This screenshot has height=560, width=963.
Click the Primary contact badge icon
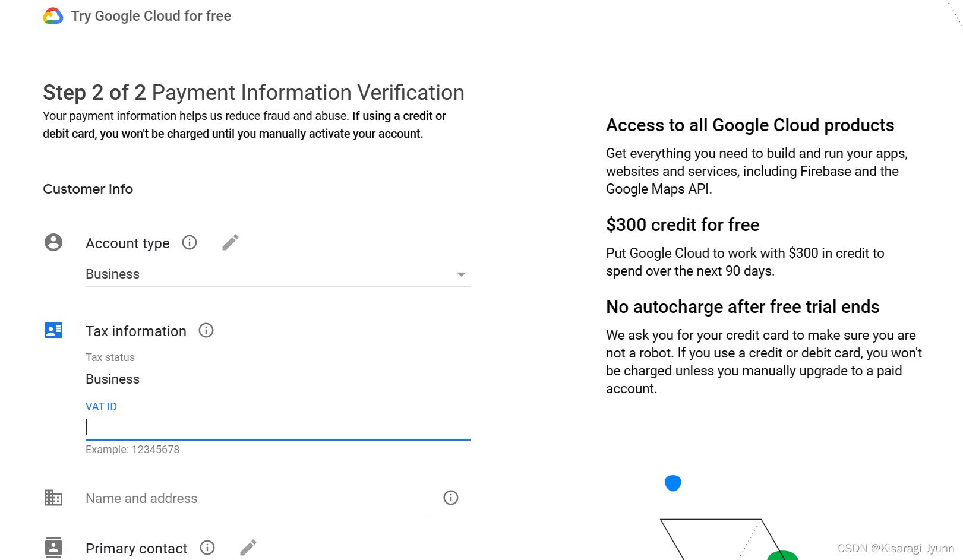[x=53, y=548]
